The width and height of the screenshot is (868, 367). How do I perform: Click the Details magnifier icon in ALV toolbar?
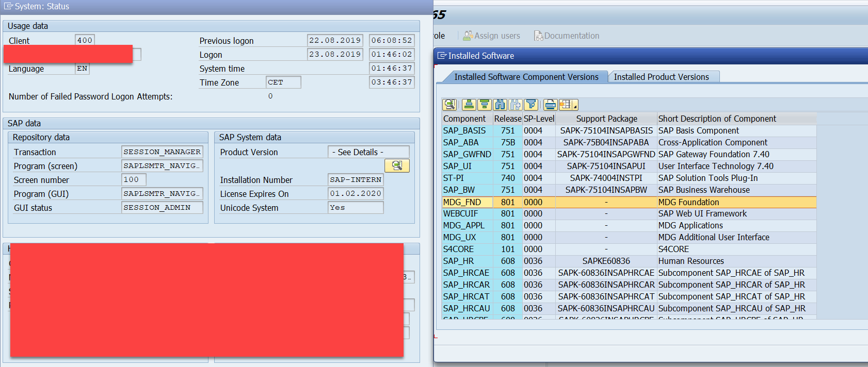[449, 105]
